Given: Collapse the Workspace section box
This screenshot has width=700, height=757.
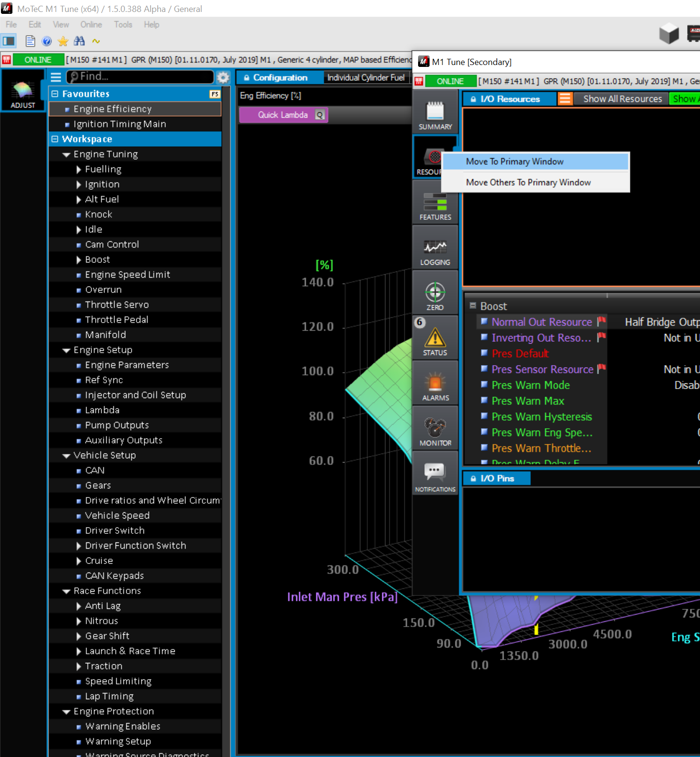Looking at the screenshot, I should [55, 139].
